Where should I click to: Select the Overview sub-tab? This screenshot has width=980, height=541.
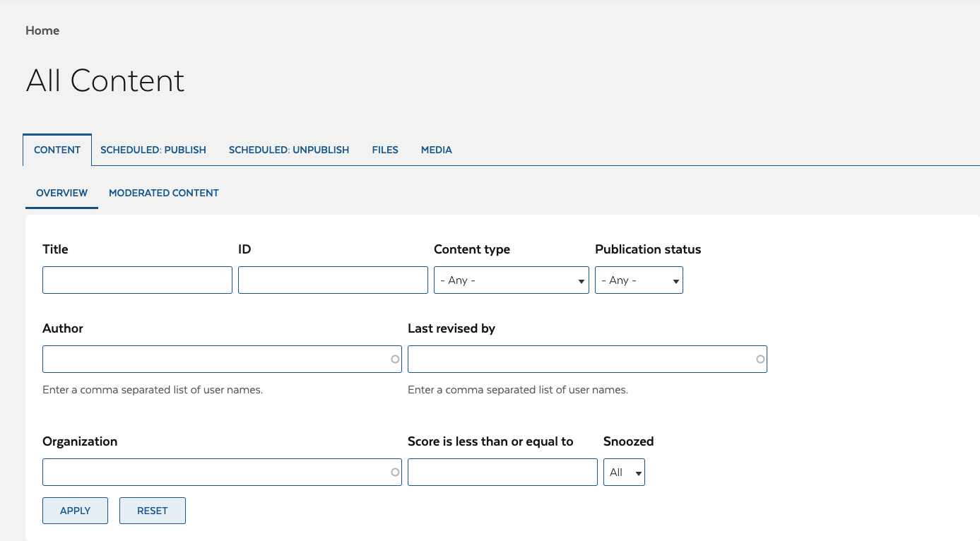click(x=62, y=193)
